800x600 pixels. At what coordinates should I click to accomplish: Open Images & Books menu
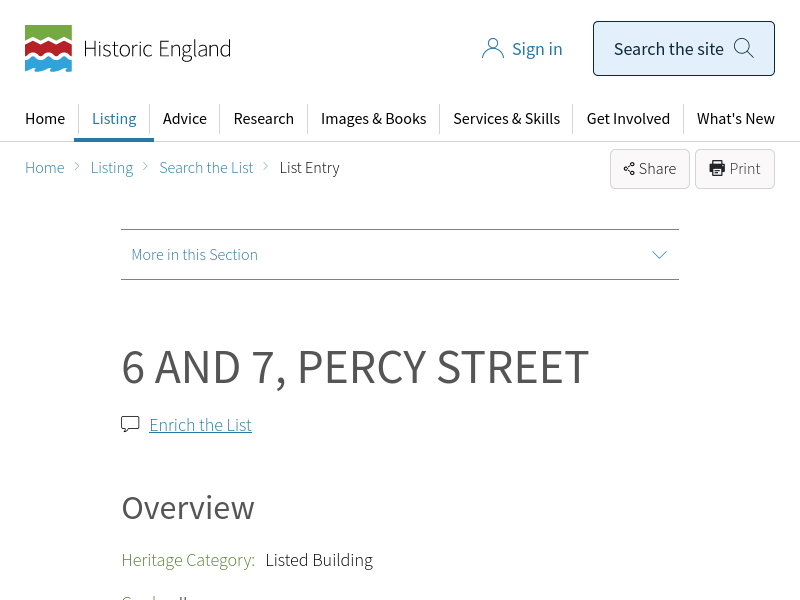(x=373, y=119)
